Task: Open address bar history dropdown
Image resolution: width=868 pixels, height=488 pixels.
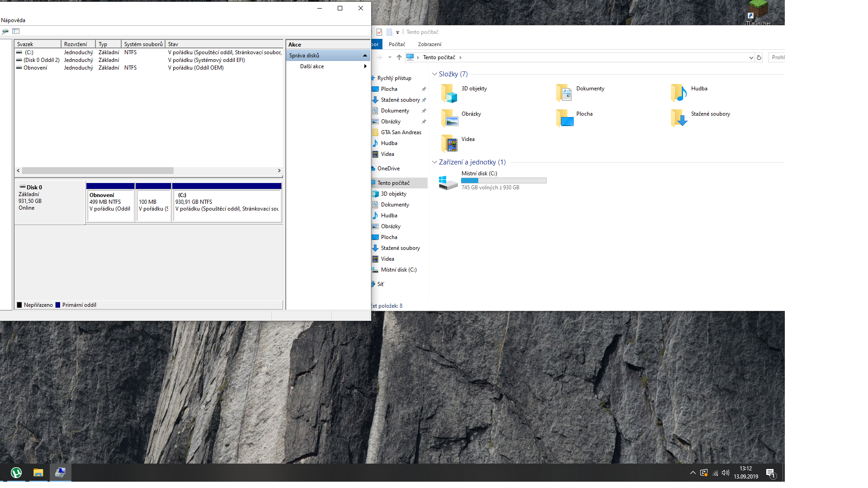Action: [751, 57]
